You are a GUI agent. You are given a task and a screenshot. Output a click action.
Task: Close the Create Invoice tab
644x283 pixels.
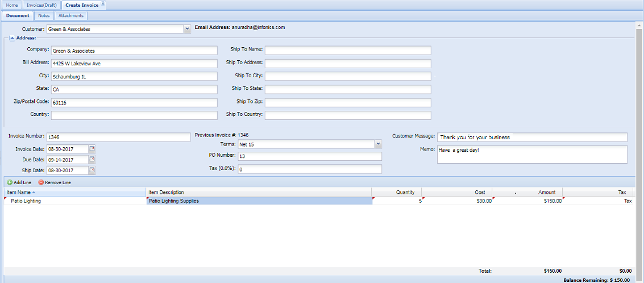(x=103, y=4)
